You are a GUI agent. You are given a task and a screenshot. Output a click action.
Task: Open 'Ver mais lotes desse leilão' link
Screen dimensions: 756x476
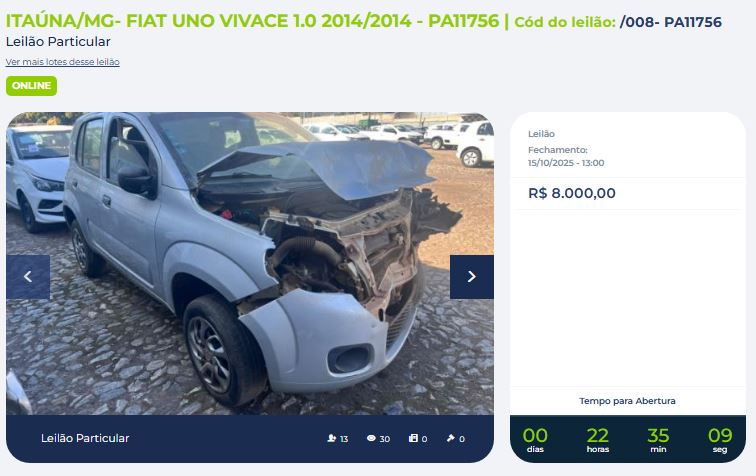pyautogui.click(x=63, y=62)
